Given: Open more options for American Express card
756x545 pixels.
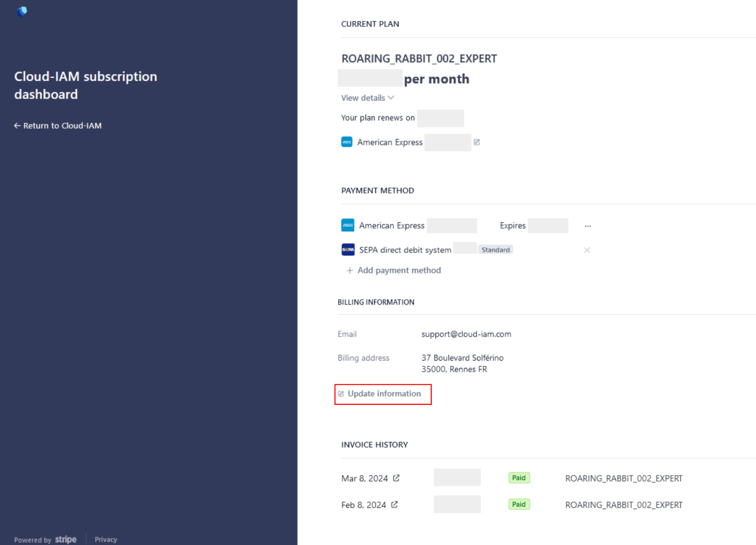Looking at the screenshot, I should click(588, 226).
